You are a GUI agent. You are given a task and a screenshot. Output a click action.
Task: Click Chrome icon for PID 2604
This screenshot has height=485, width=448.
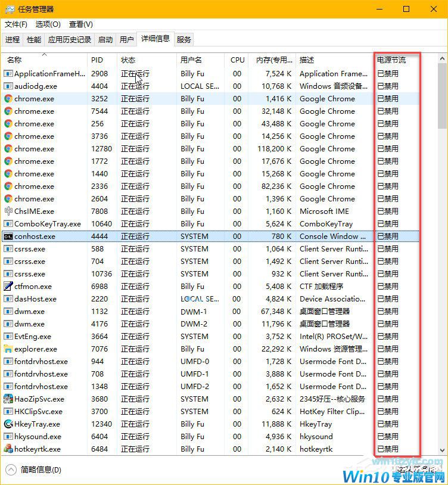8,198
